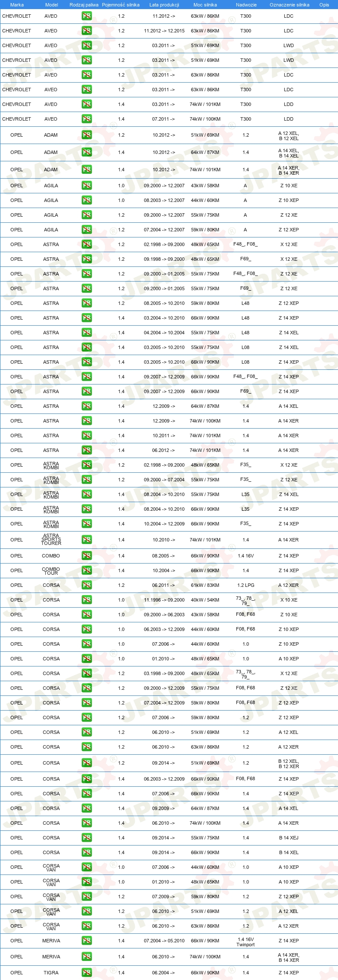Click PB fuel icon in Astra 09.1998 X 12 XE row
Image resolution: width=338 pixels, height=980 pixels.
pyautogui.click(x=86, y=259)
